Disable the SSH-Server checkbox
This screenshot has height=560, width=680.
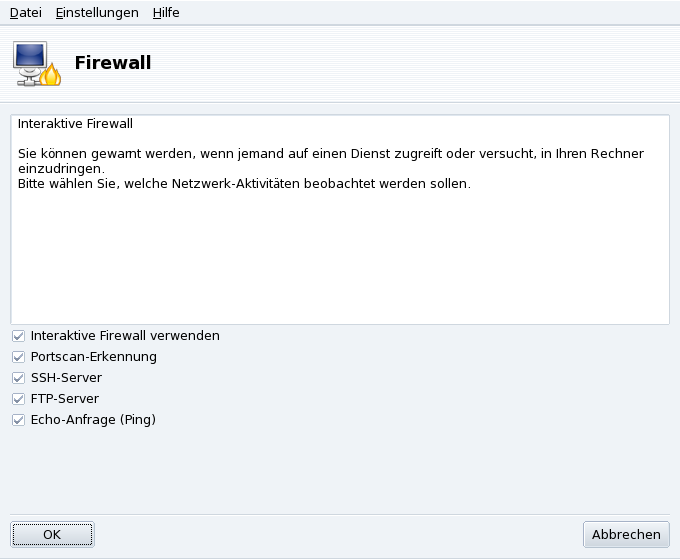[x=18, y=378]
